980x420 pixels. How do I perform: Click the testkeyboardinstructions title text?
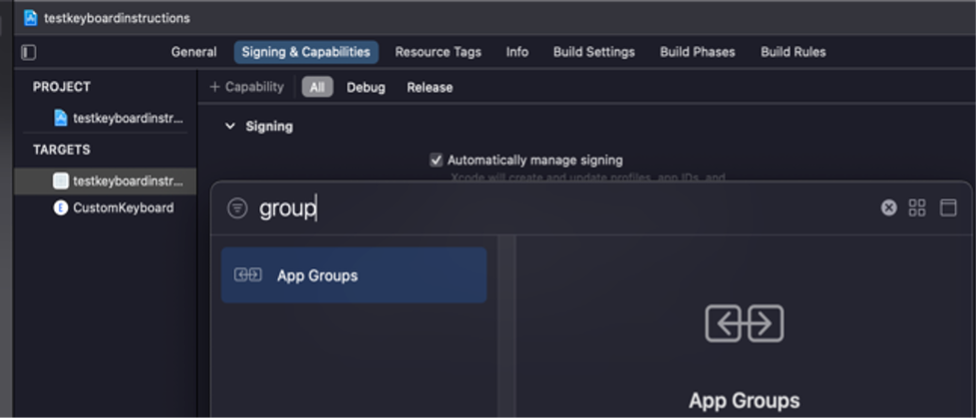tap(117, 18)
